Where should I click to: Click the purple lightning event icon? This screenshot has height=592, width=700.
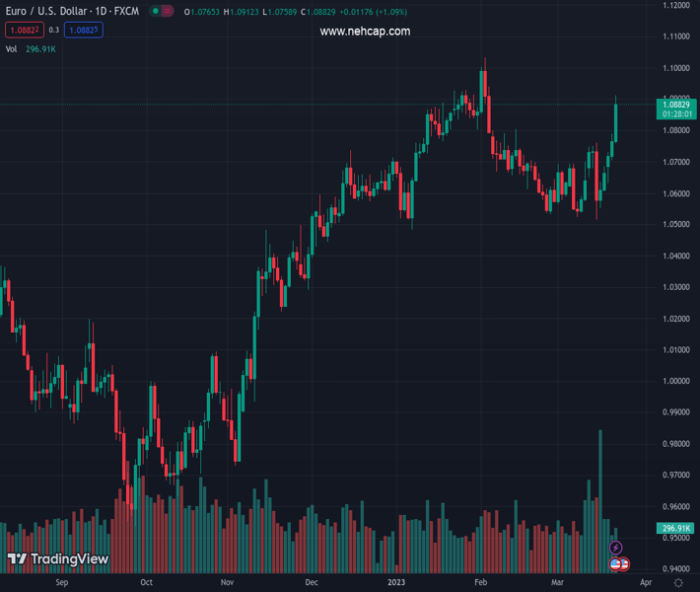point(616,548)
